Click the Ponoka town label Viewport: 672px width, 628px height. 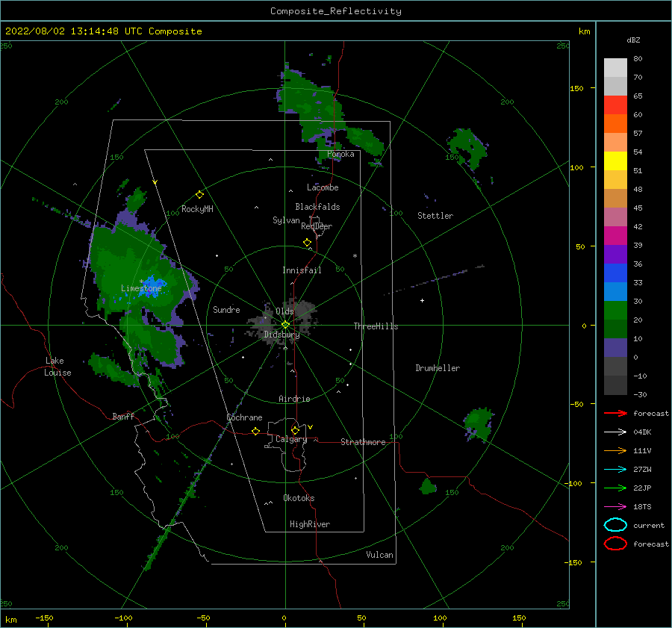point(340,155)
